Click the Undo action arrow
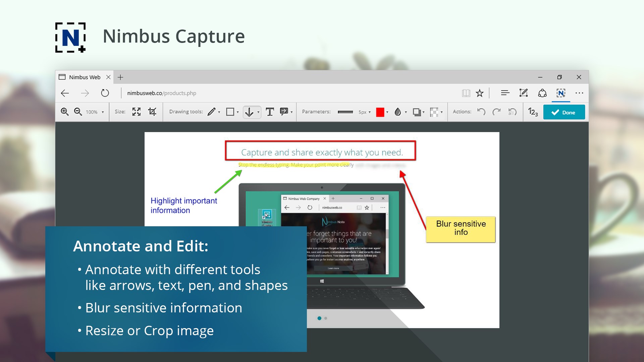The width and height of the screenshot is (644, 362). pos(481,112)
